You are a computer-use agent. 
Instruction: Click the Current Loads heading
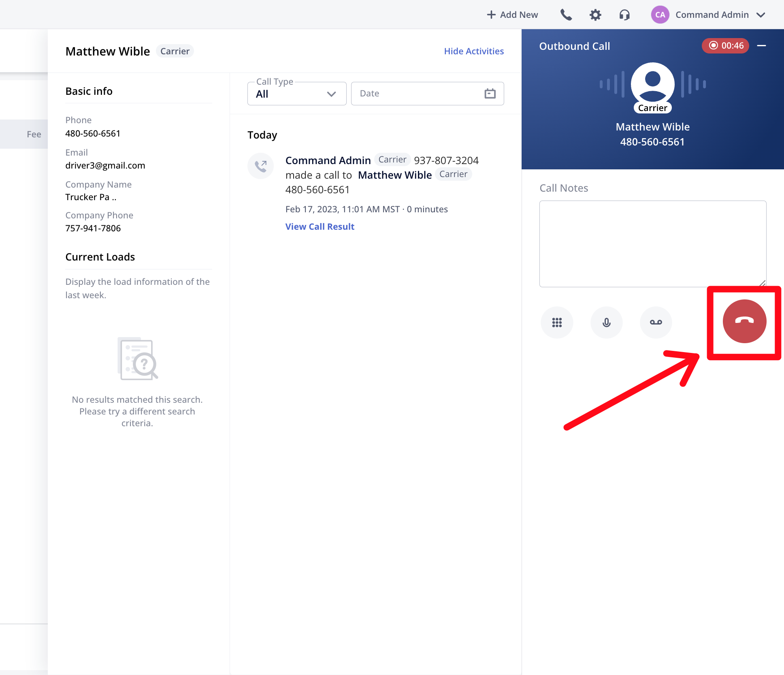pos(100,257)
